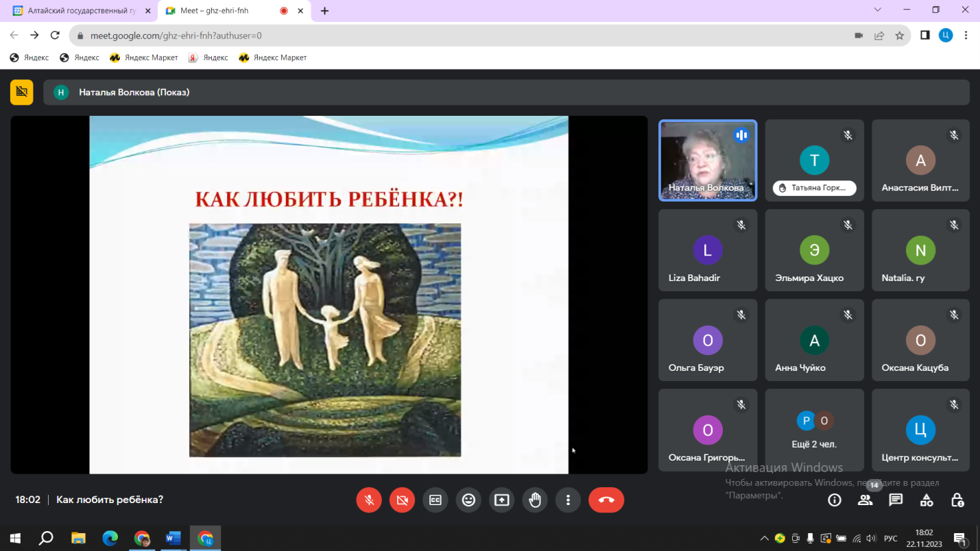The height and width of the screenshot is (551, 980).
Task: Open first Яндекс bookmark
Action: click(29, 58)
